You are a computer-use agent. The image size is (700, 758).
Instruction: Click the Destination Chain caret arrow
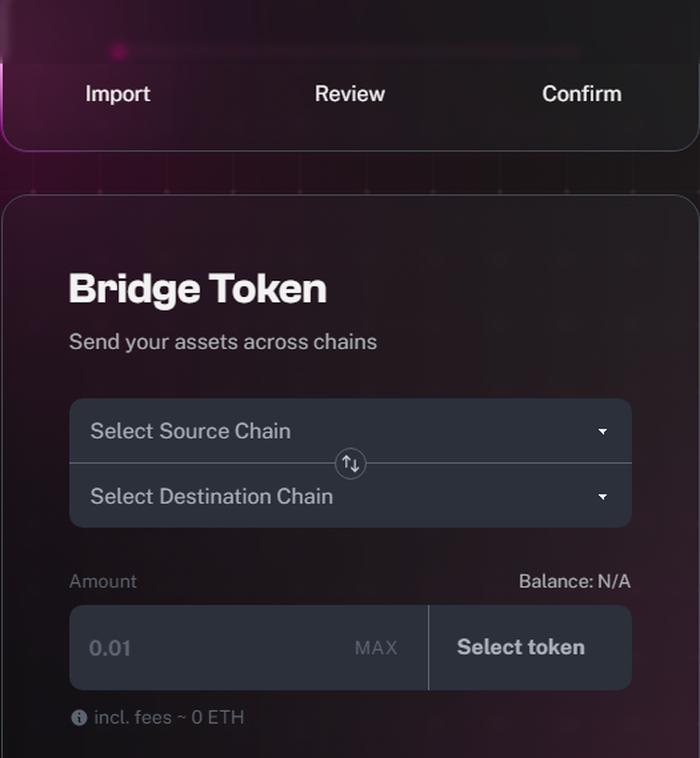click(602, 497)
